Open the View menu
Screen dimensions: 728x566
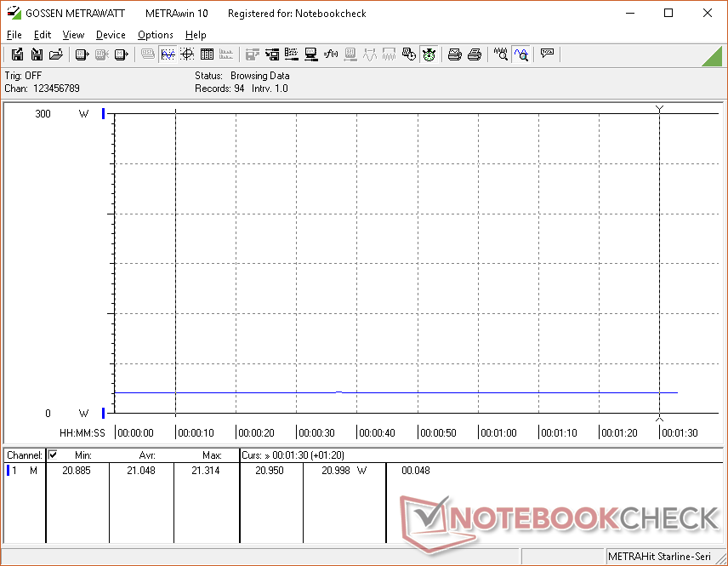(73, 35)
